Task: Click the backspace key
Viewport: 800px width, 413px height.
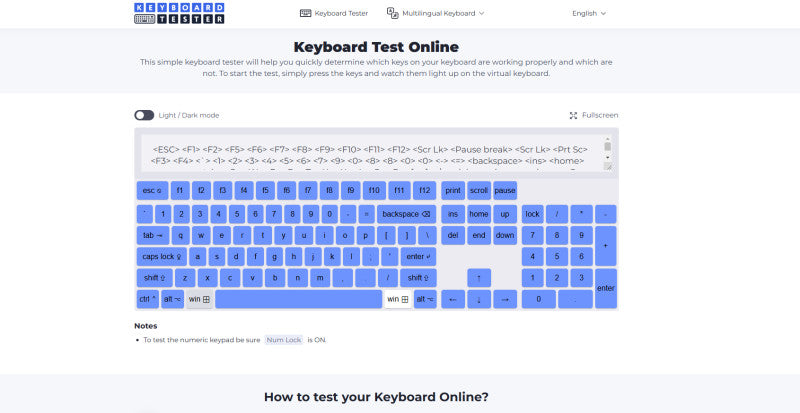Action: 406,214
